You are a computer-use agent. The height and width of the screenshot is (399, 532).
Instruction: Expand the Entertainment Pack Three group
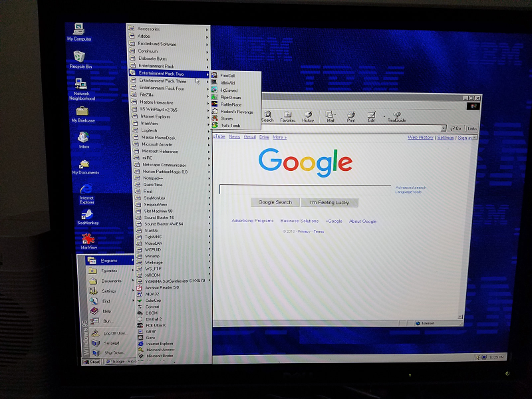pos(170,81)
